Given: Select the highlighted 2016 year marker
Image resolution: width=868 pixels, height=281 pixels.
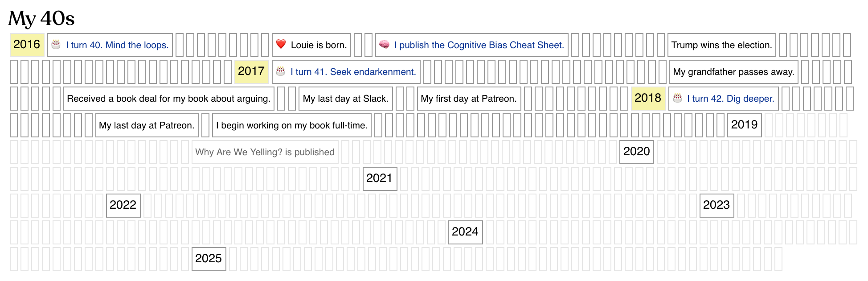Looking at the screenshot, I should point(27,45).
